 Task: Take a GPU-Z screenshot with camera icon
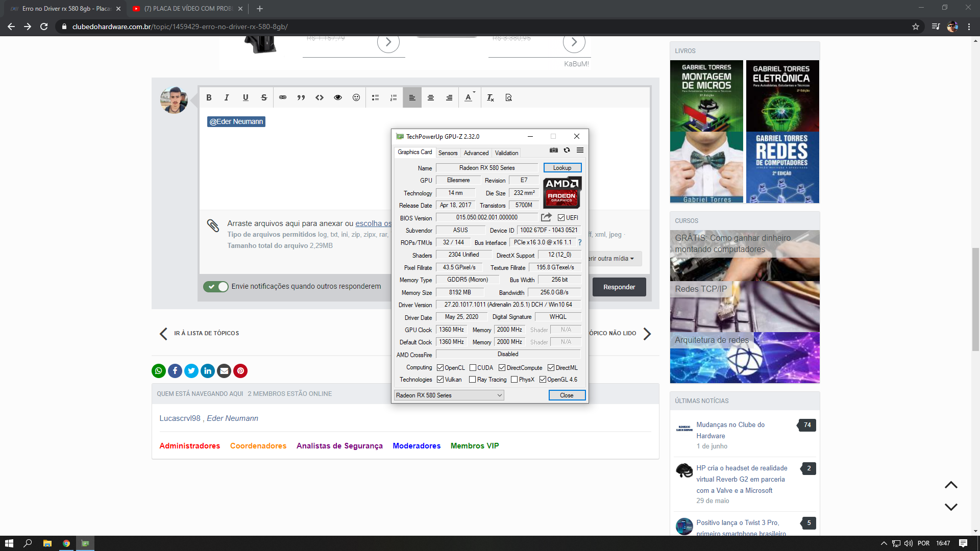click(554, 150)
